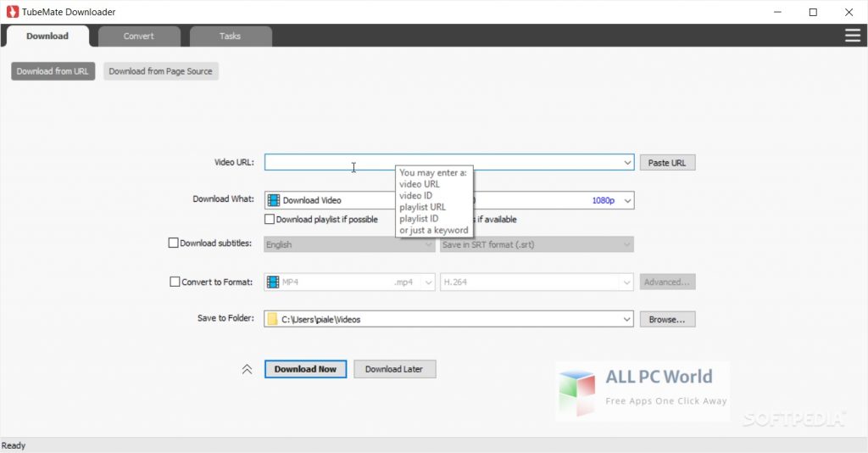Click the Download Now button

[x=305, y=369]
